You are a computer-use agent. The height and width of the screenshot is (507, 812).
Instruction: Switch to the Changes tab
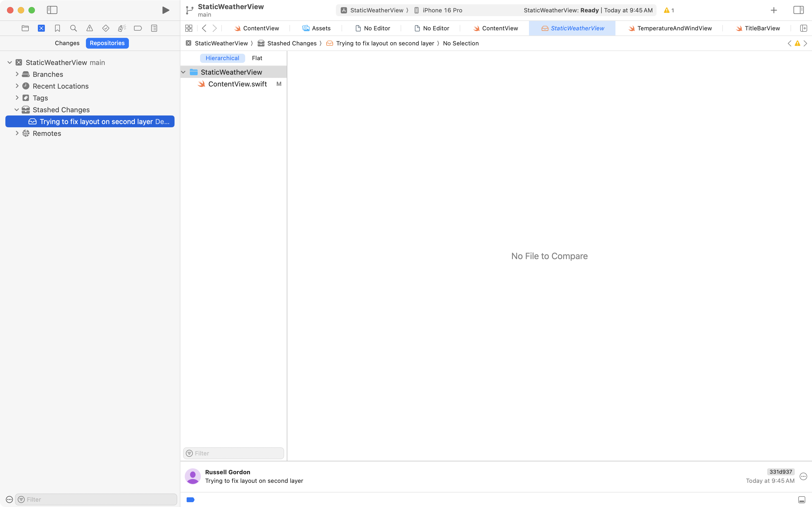[x=67, y=43]
